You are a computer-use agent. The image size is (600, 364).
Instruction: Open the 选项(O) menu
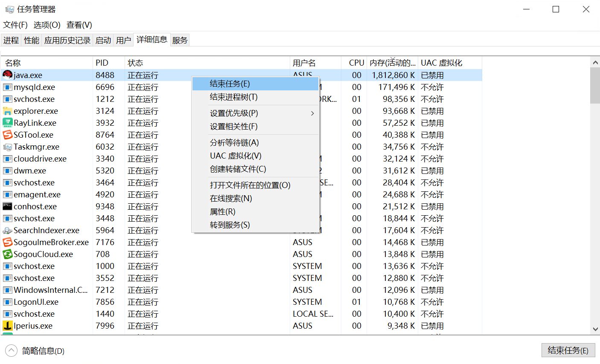coord(47,25)
